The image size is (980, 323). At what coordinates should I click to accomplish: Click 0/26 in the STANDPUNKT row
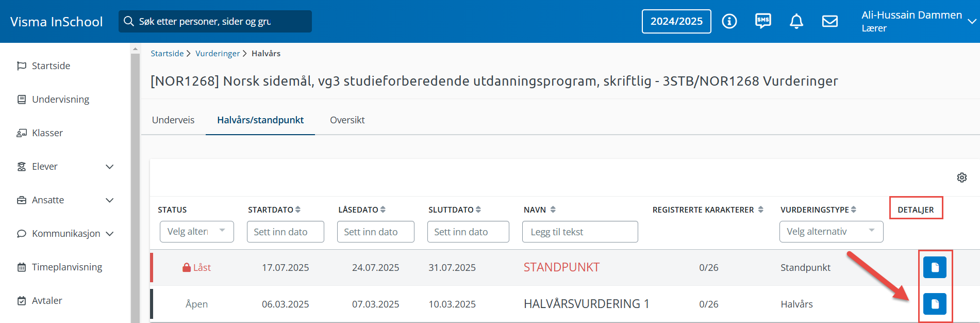(x=708, y=267)
